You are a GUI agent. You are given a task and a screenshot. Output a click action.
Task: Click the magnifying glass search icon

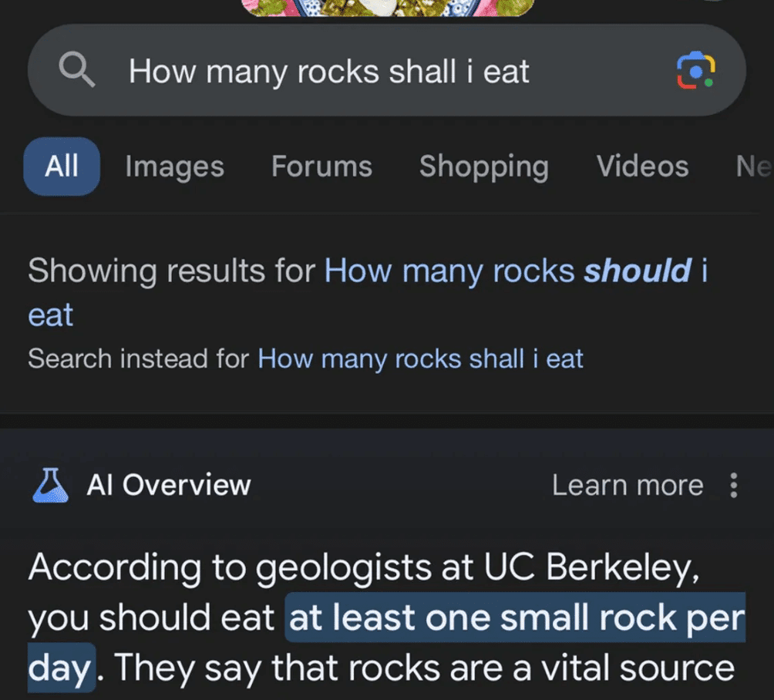pos(77,72)
